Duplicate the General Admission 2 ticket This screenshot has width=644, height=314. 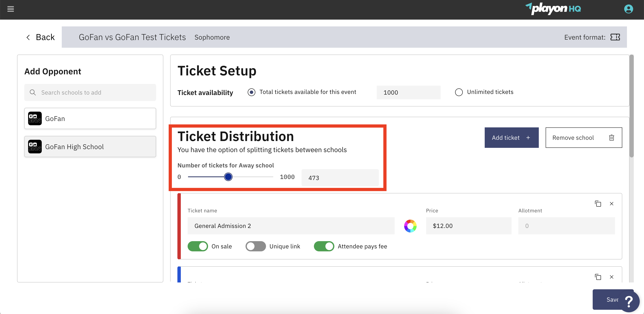pos(598,203)
